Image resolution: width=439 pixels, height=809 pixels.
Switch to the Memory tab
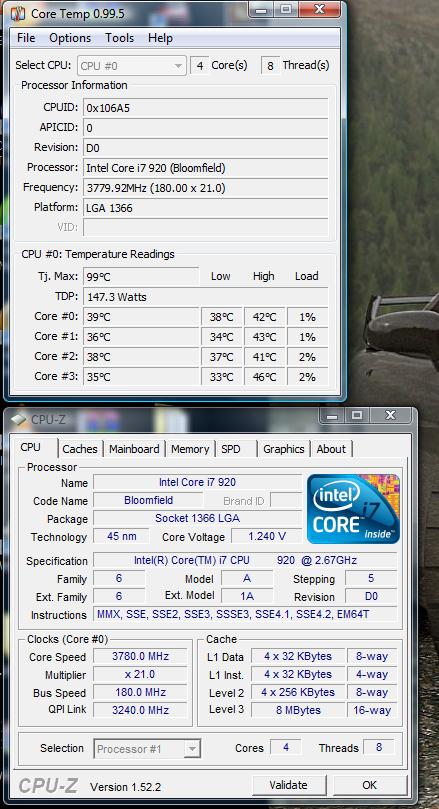[190, 449]
